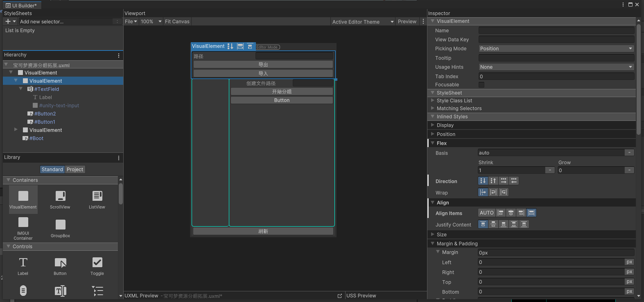Switch Library to Project view
This screenshot has height=302, width=644.
click(75, 169)
